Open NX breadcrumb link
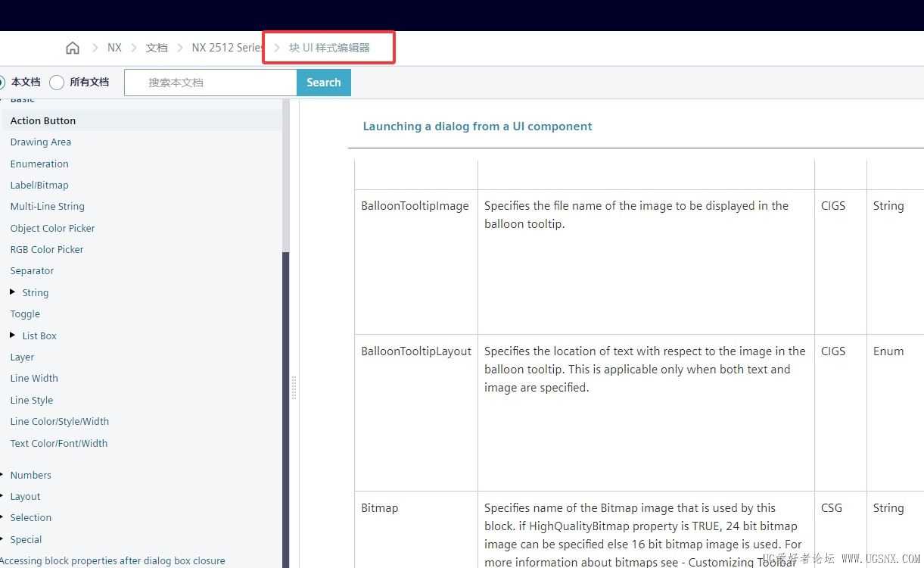This screenshot has height=568, width=924. (x=114, y=48)
